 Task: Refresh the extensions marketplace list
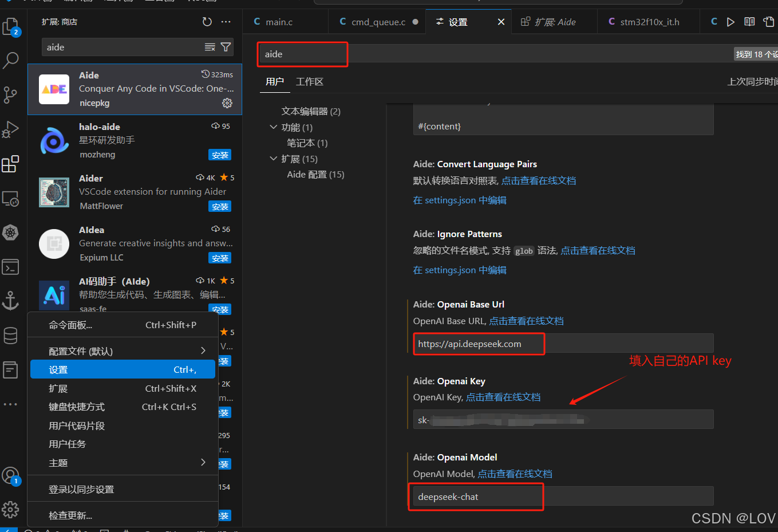(207, 22)
